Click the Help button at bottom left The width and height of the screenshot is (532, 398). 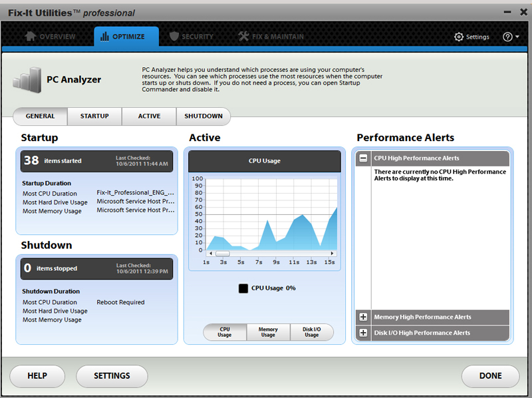click(37, 376)
